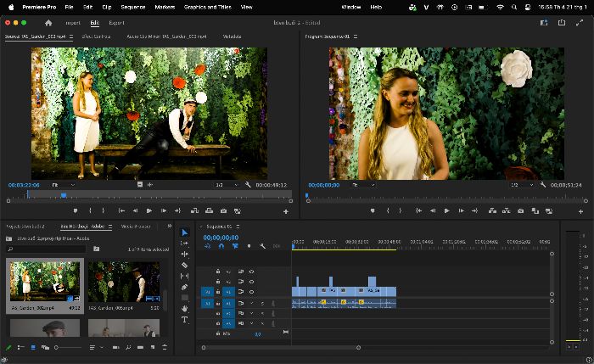Open Graphics and Titles menu
This screenshot has height=364, width=594.
[208, 7]
